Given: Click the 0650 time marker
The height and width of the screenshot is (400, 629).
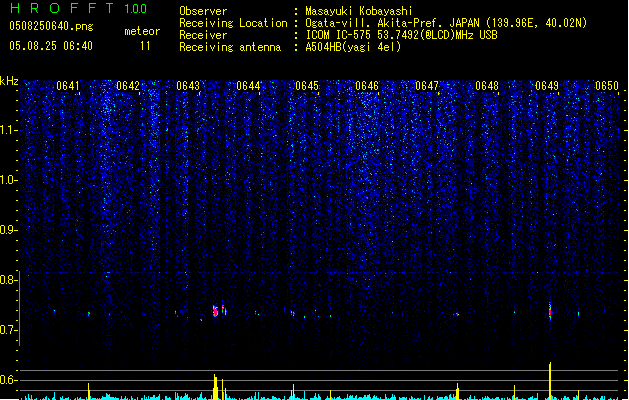Looking at the screenshot, I should 607,86.
